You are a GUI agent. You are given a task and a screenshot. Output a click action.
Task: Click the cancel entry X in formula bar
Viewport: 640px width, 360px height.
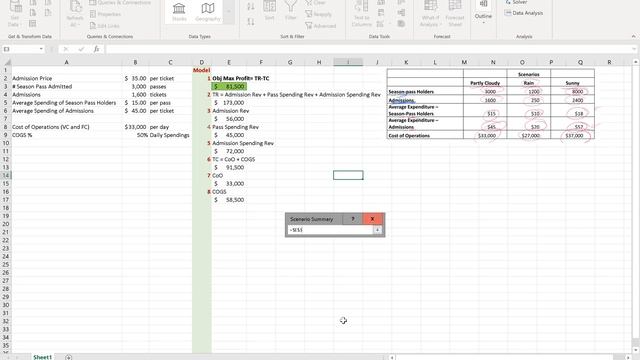(66, 49)
